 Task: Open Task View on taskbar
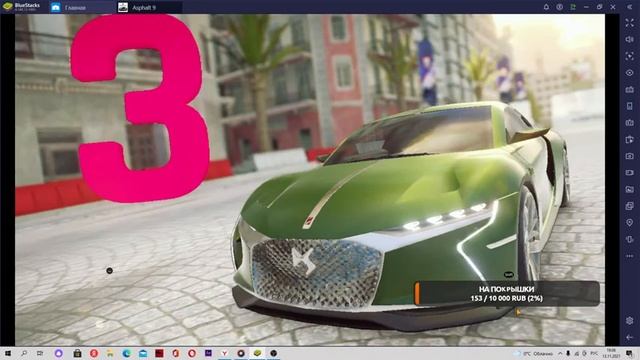click(40, 353)
